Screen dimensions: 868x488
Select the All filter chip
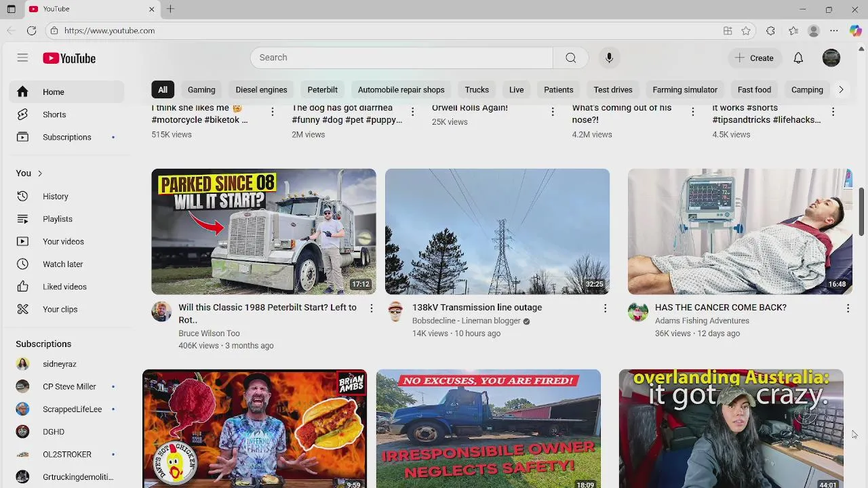(163, 89)
